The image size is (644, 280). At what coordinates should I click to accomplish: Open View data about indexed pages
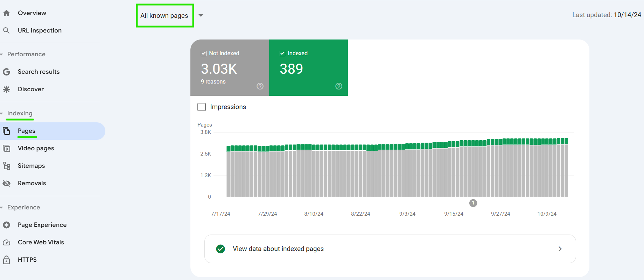tap(390, 249)
